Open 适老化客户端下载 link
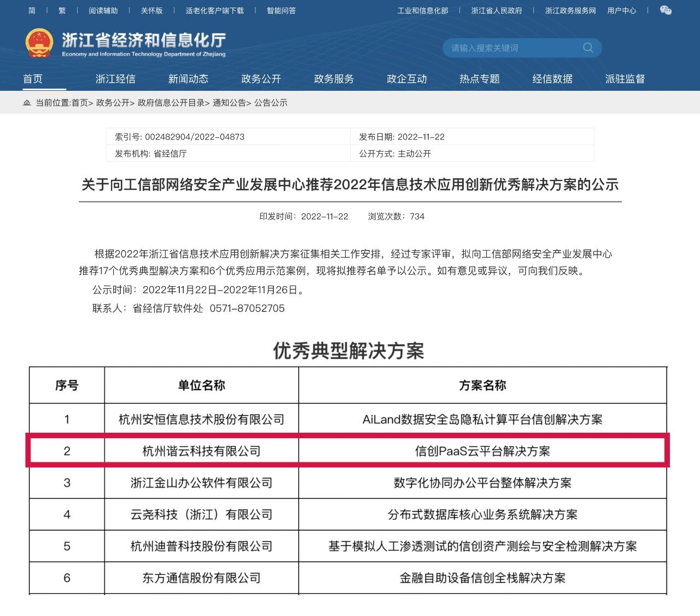The image size is (700, 616). [214, 10]
